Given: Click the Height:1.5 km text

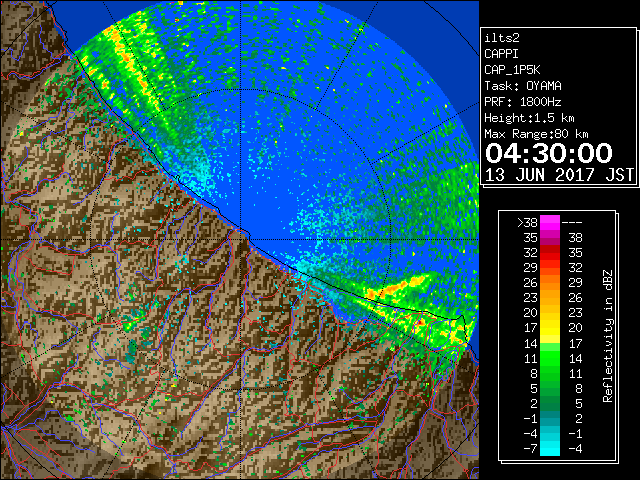Looking at the screenshot, I should (529, 118).
